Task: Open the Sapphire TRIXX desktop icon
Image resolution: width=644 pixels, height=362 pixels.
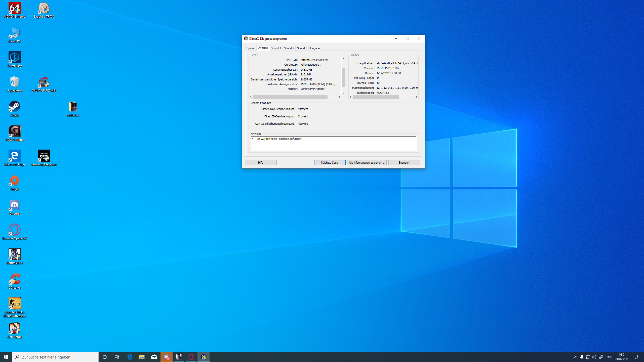Action: pos(44,9)
